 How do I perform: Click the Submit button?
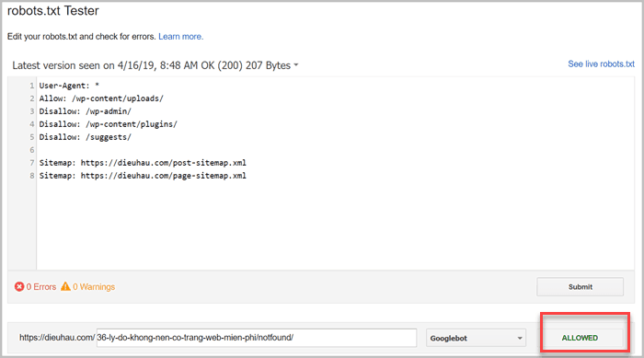[x=580, y=287]
